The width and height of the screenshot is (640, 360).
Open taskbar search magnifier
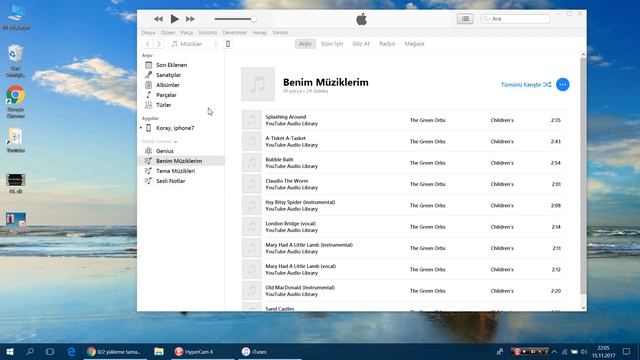coord(30,351)
